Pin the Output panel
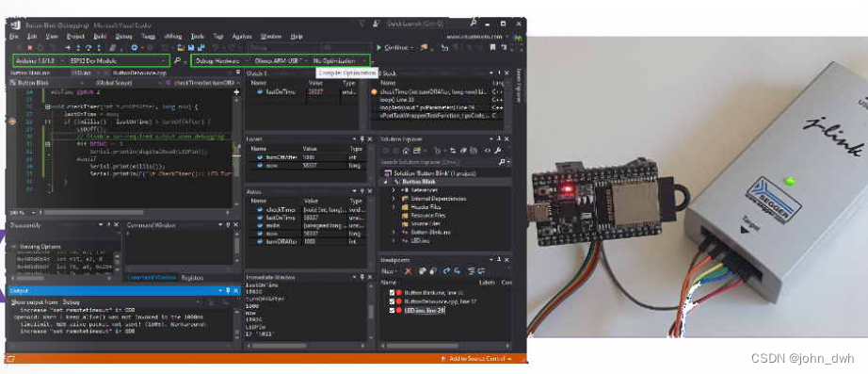Image resolution: width=868 pixels, height=374 pixels. tap(228, 290)
